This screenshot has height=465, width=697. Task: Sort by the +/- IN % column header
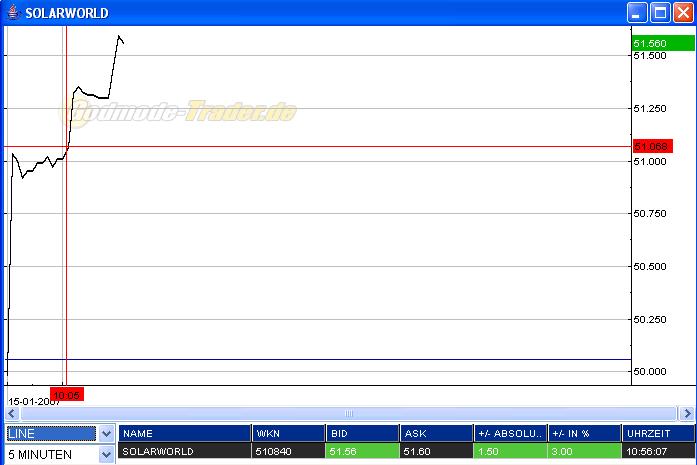(585, 433)
